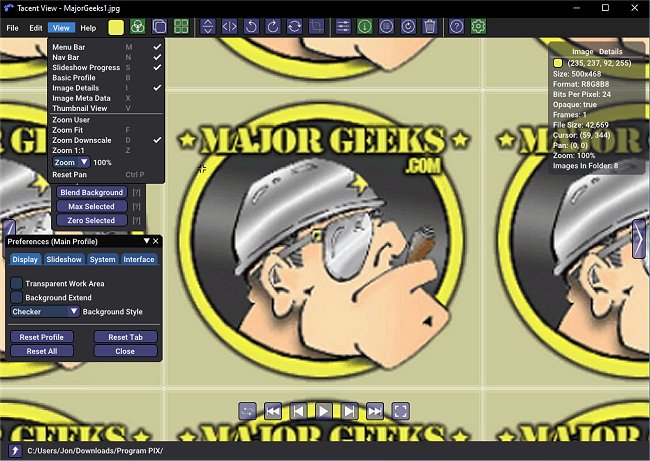Open the Help menu

click(x=88, y=28)
